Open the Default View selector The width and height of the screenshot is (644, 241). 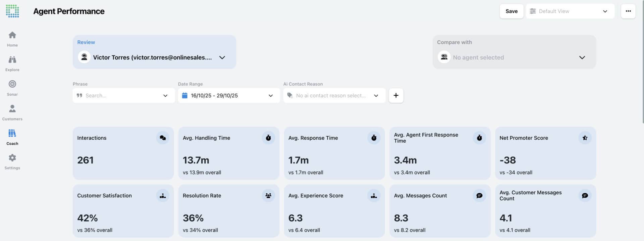[570, 11]
